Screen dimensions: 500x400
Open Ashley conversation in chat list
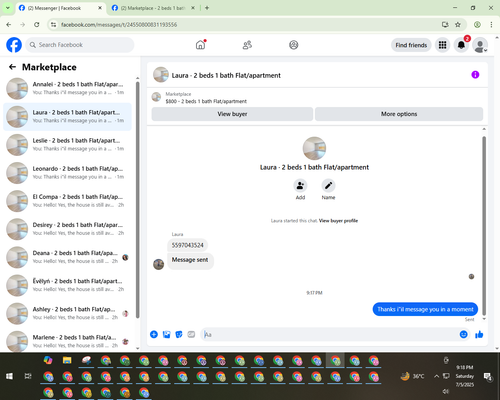67,313
